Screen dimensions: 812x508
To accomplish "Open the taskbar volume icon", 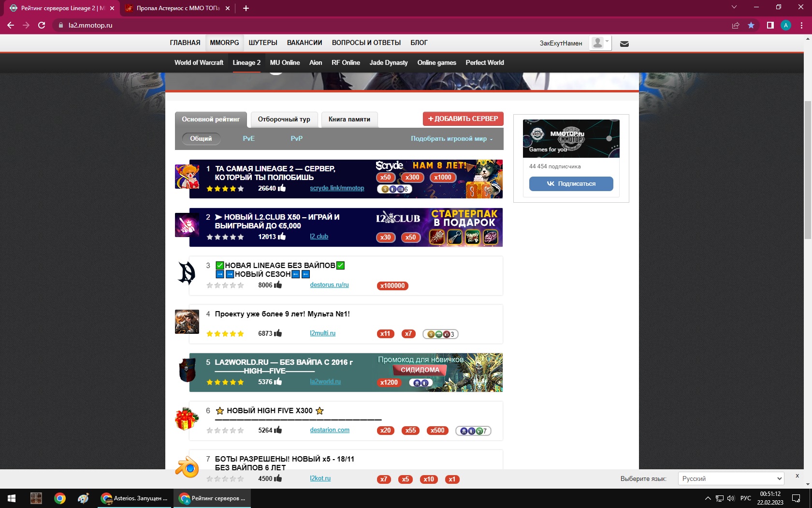I will pos(731,498).
